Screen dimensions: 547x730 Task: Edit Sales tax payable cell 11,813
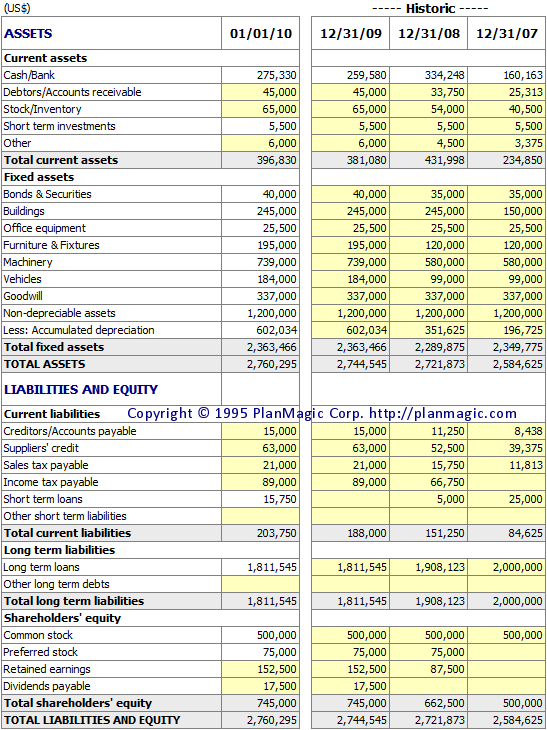pyautogui.click(x=507, y=465)
